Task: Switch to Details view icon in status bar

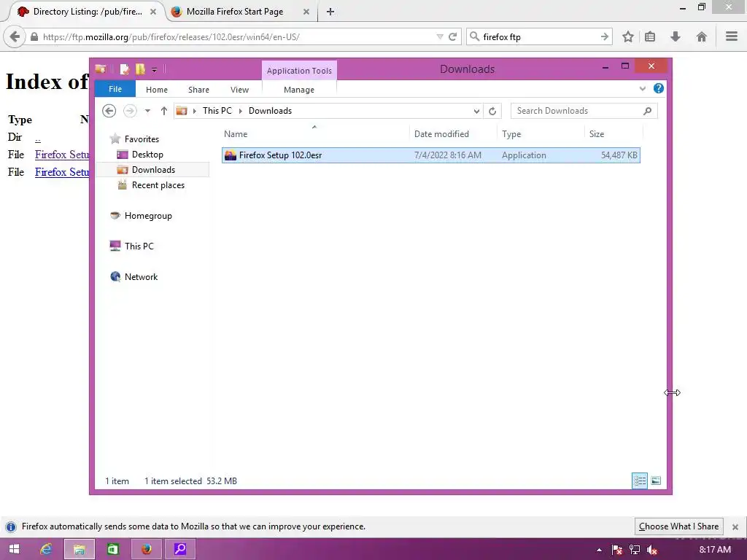Action: pos(639,481)
